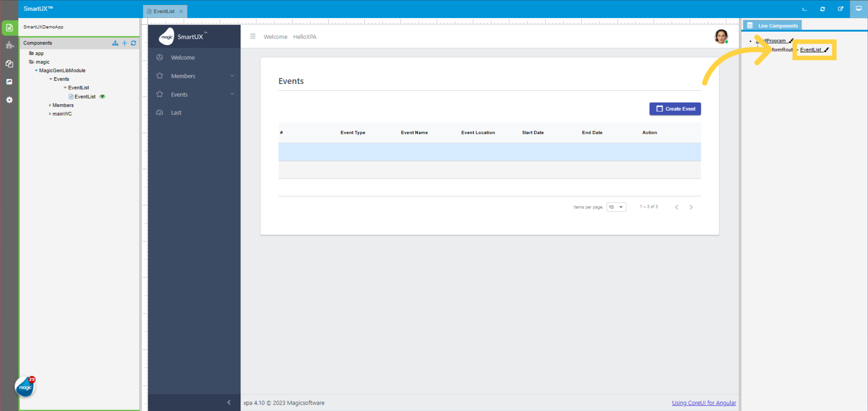Click the export/share arrow icon in sidebar

coord(9,81)
